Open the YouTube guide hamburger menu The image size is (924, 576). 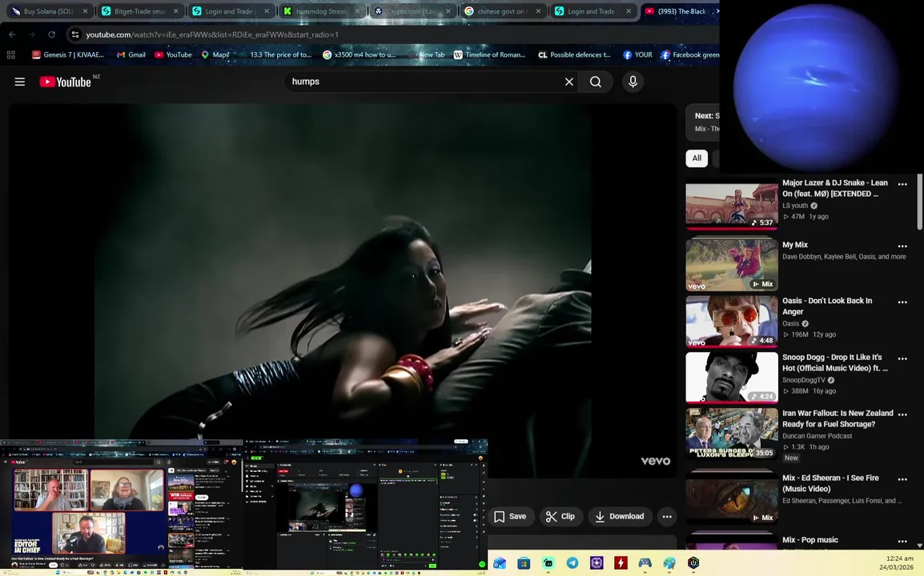point(19,82)
